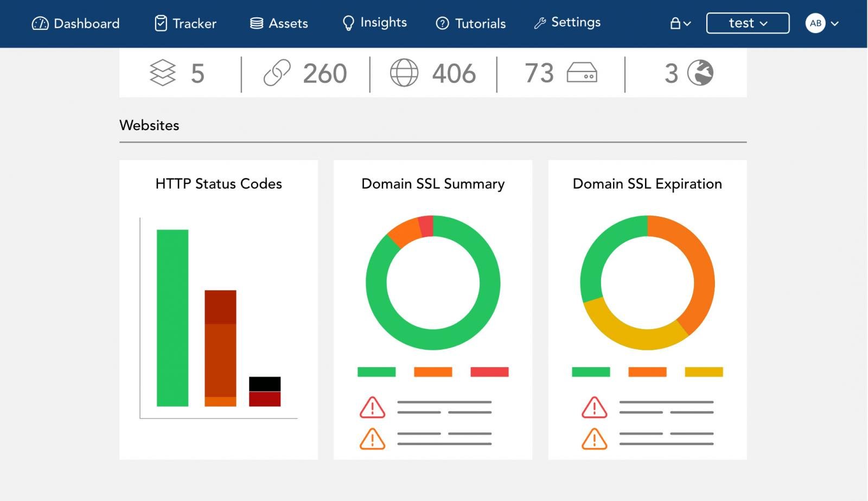Click the orange warning triangle in Domain SSL Expiration
This screenshot has width=868, height=501.
(596, 439)
